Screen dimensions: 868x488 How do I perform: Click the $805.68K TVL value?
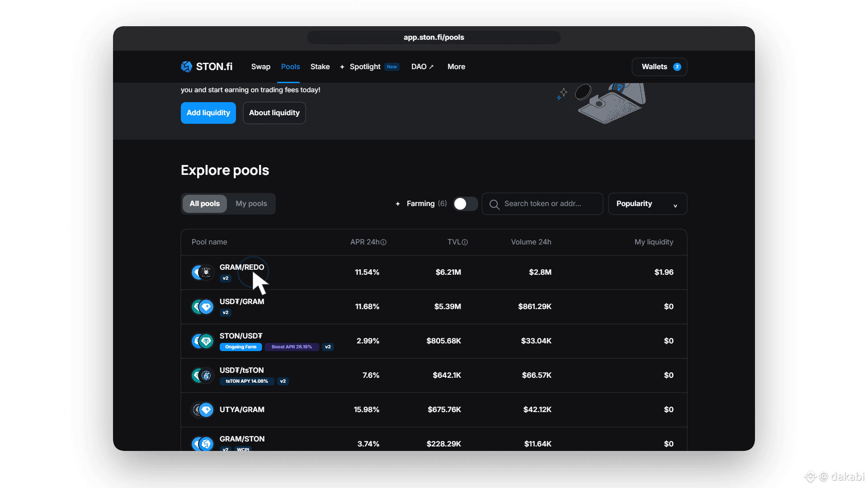[444, 341]
